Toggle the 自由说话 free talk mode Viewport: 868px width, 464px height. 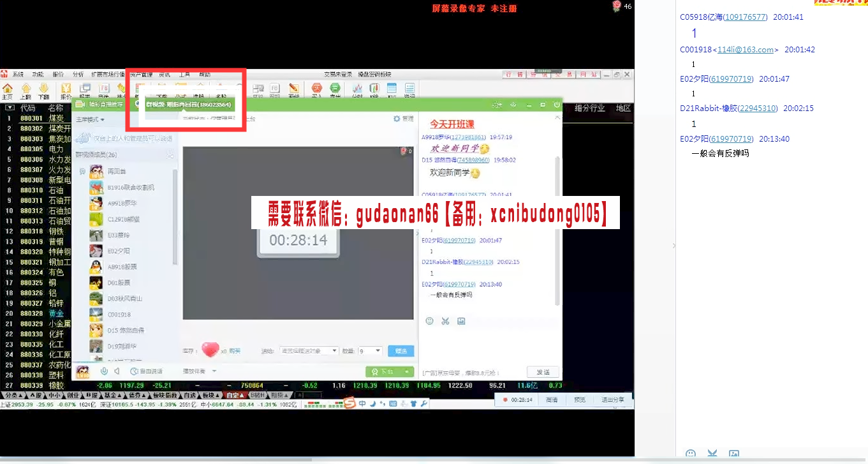(147, 371)
